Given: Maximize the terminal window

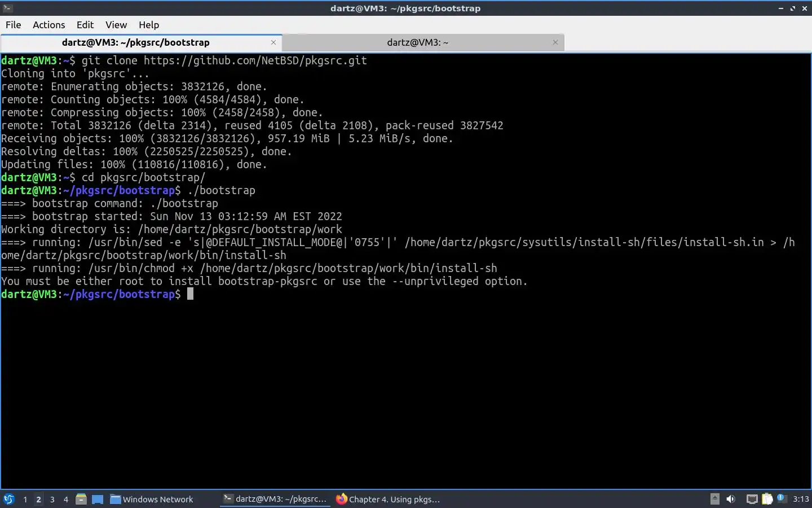Looking at the screenshot, I should pos(793,8).
